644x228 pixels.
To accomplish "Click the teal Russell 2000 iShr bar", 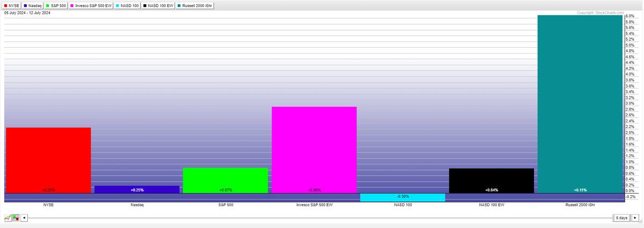I will click(580, 104).
